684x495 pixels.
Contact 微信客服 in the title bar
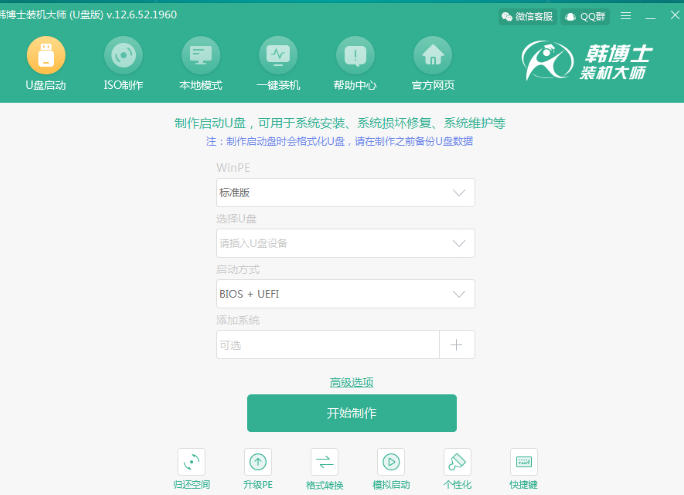(527, 16)
